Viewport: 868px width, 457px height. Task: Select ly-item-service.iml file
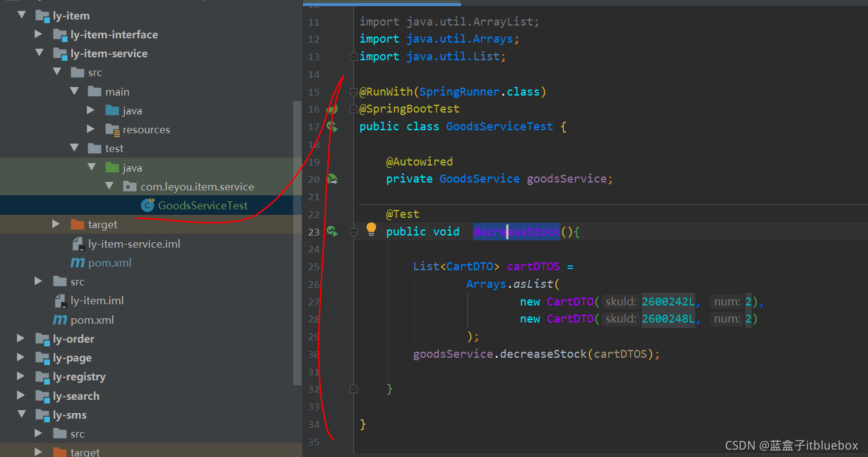coord(134,244)
